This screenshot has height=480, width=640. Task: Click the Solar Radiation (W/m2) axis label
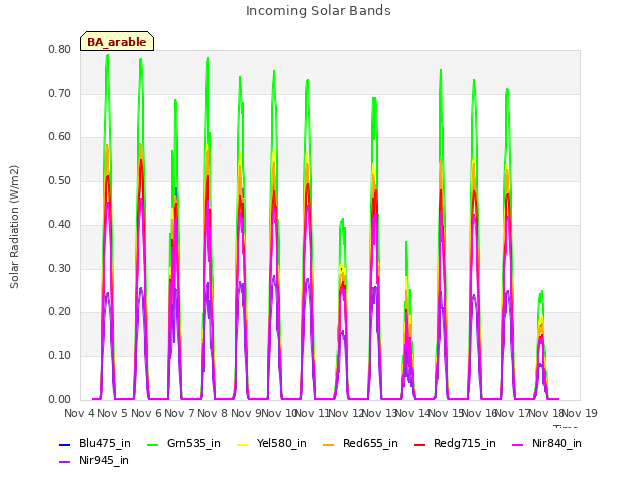tap(14, 227)
